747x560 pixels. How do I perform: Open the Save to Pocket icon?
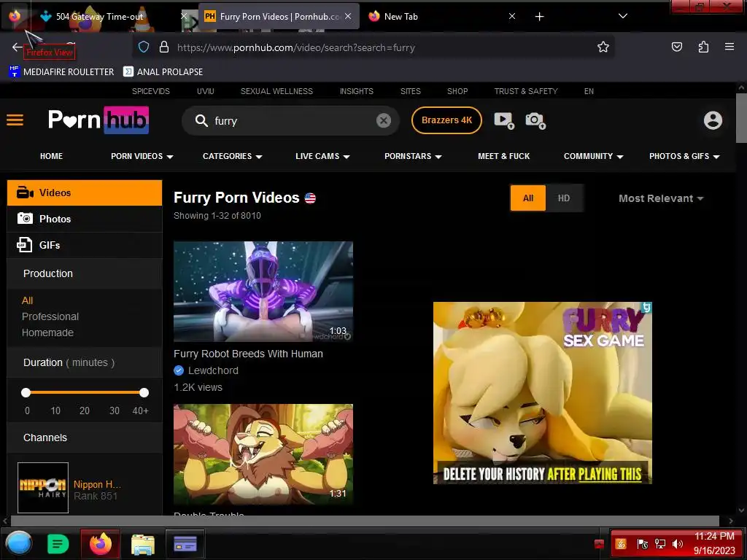(676, 47)
